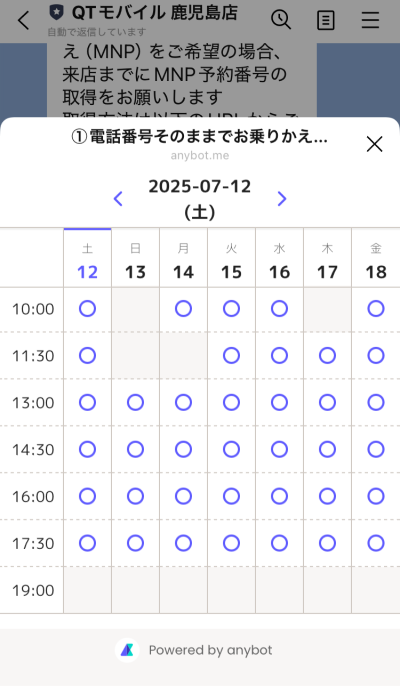Viewport: 400px width, 686px height.
Task: Pick 16:00 slot on Thursday 17
Action: tap(327, 496)
